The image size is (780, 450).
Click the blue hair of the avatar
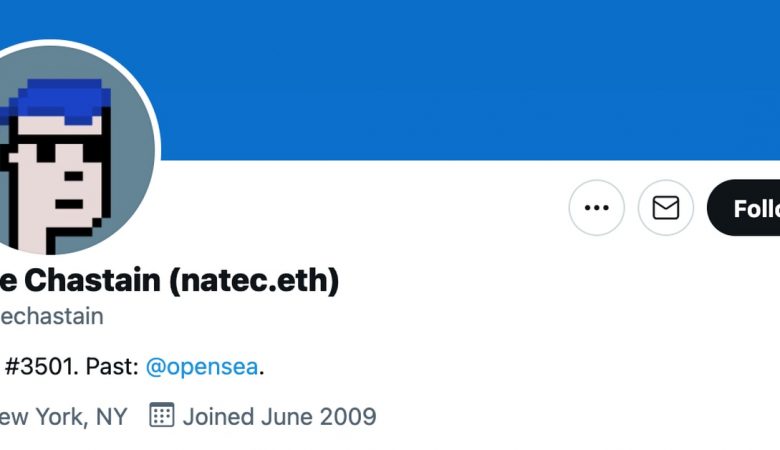[55, 101]
